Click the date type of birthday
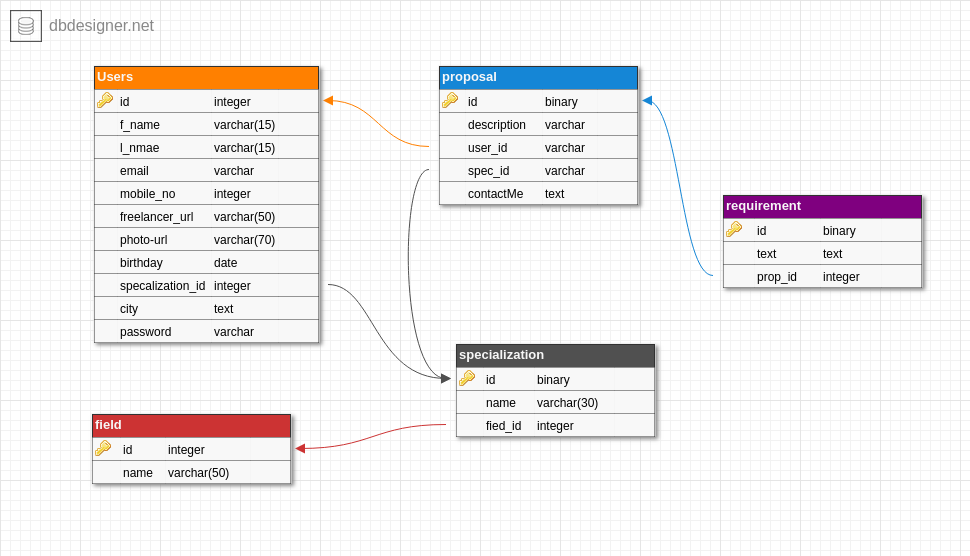Image resolution: width=970 pixels, height=556 pixels. pyautogui.click(x=225, y=262)
